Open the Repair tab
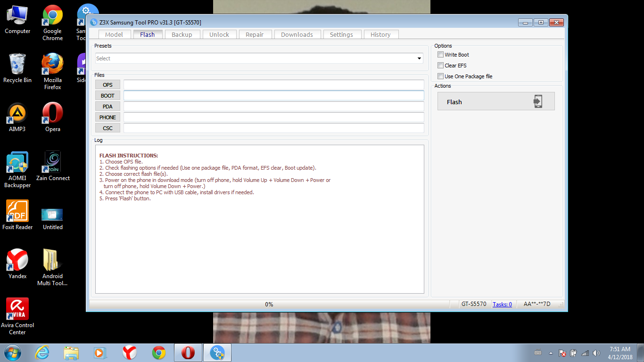644x362 pixels. [x=255, y=34]
